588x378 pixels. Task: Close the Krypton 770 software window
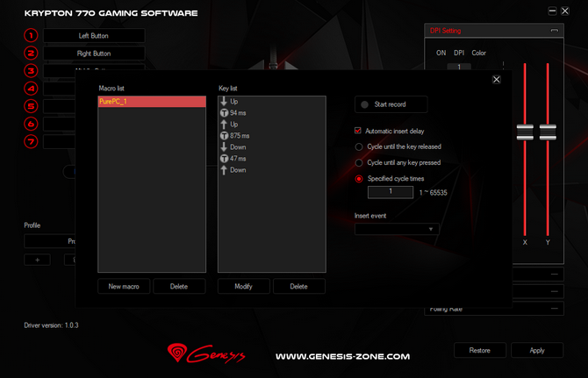click(x=565, y=11)
